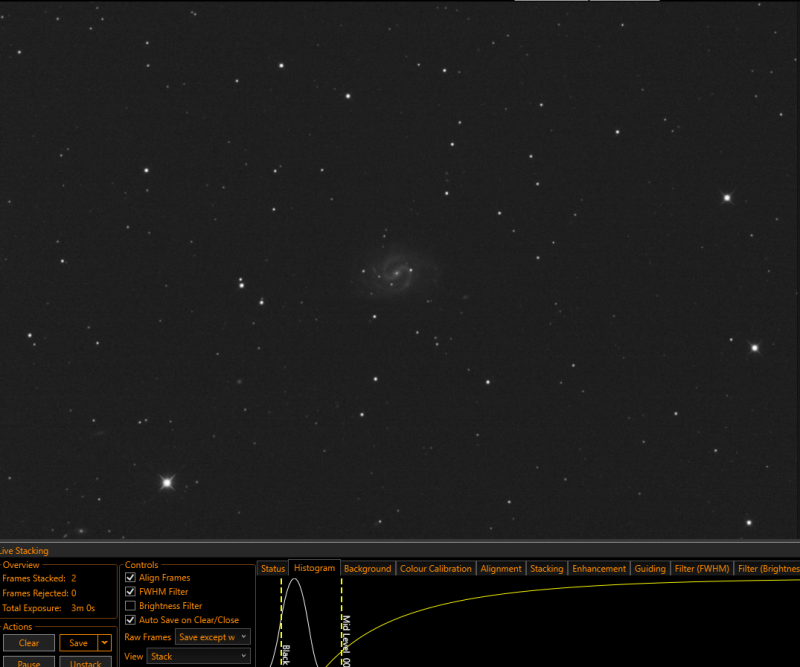Go to the Enhancement tab
The image size is (800, 667).
(x=599, y=569)
